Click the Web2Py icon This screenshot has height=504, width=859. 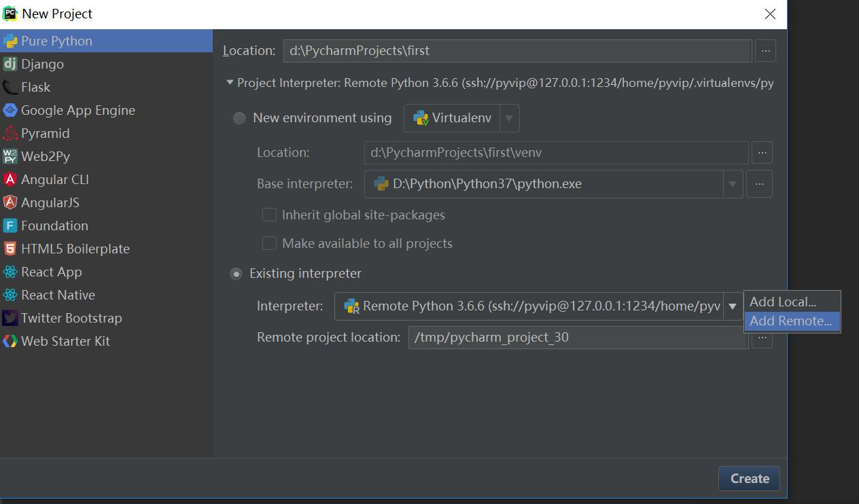pos(10,156)
